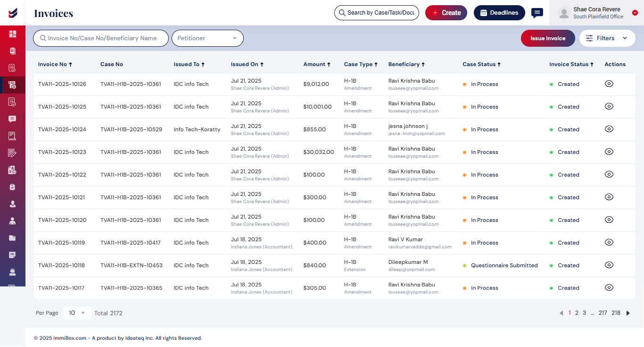This screenshot has height=347, width=644.
Task: Open the folder icon in left sidebar
Action: (x=13, y=238)
